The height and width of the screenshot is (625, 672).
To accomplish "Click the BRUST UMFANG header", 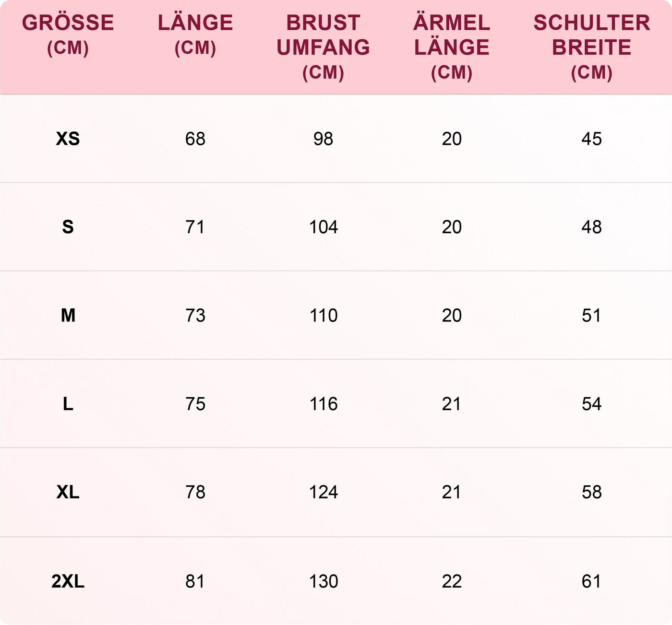I will click(x=323, y=47).
